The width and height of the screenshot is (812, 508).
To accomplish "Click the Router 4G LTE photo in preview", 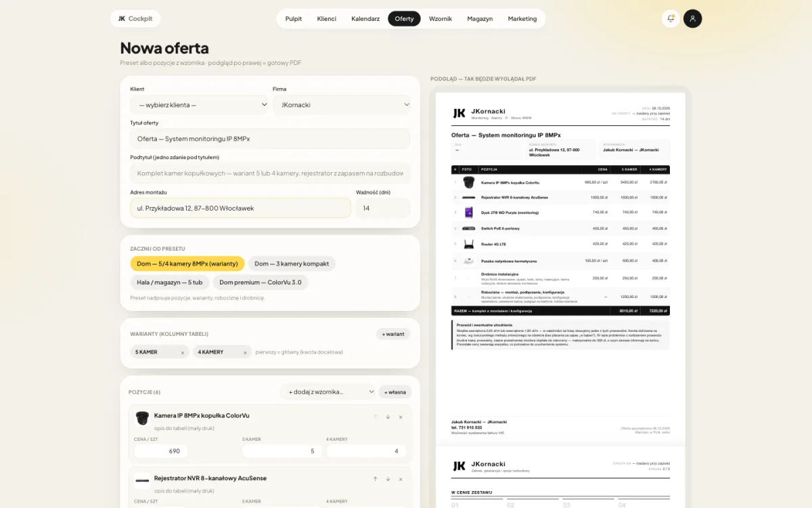I will [468, 244].
